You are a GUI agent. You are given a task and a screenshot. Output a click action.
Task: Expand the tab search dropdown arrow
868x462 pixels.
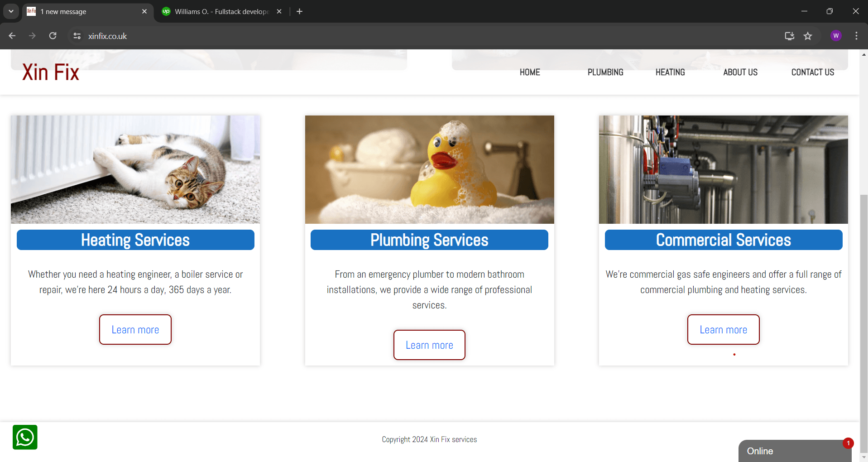click(x=11, y=11)
